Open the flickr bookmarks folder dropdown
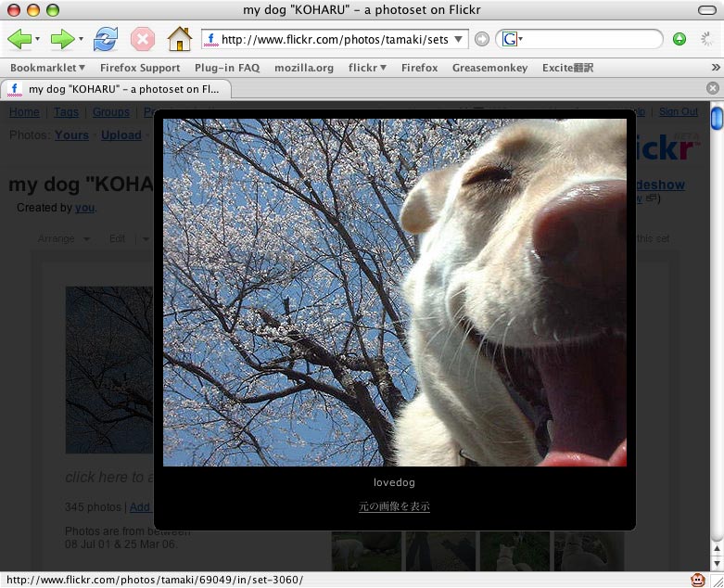Viewport: 724px width, 588px height. click(367, 68)
